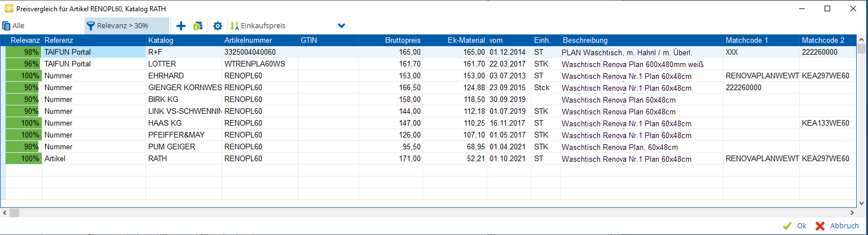Click the Einkaufspreis sort order icon
868x235 pixels.
tap(235, 26)
